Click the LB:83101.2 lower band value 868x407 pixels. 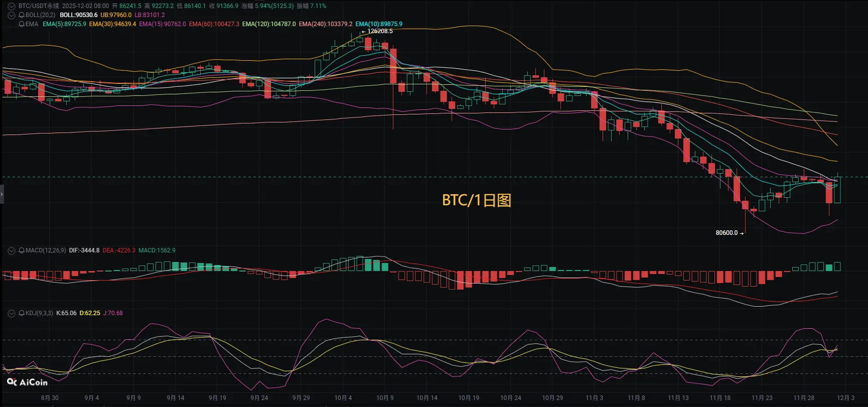(x=150, y=15)
